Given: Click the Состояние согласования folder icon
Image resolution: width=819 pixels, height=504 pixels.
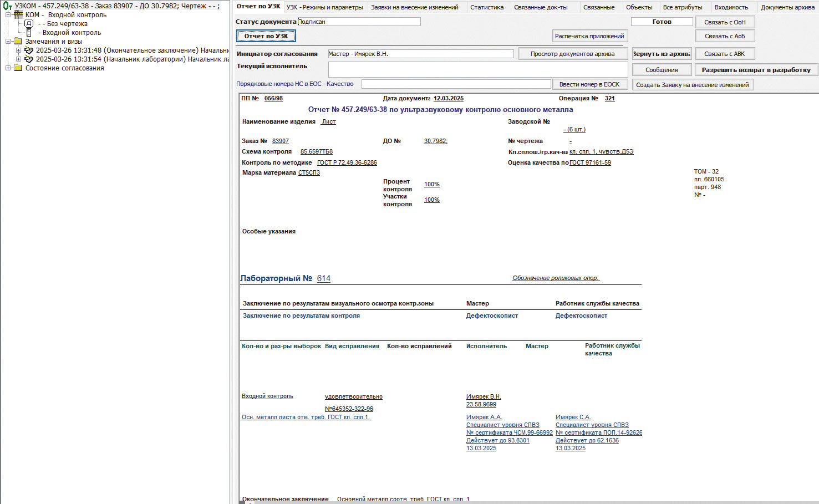Looking at the screenshot, I should click(18, 68).
